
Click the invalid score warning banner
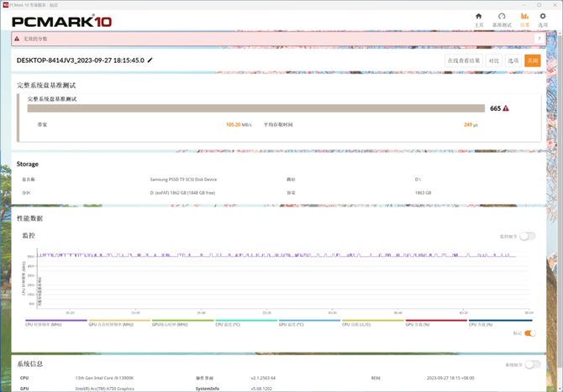click(279, 39)
